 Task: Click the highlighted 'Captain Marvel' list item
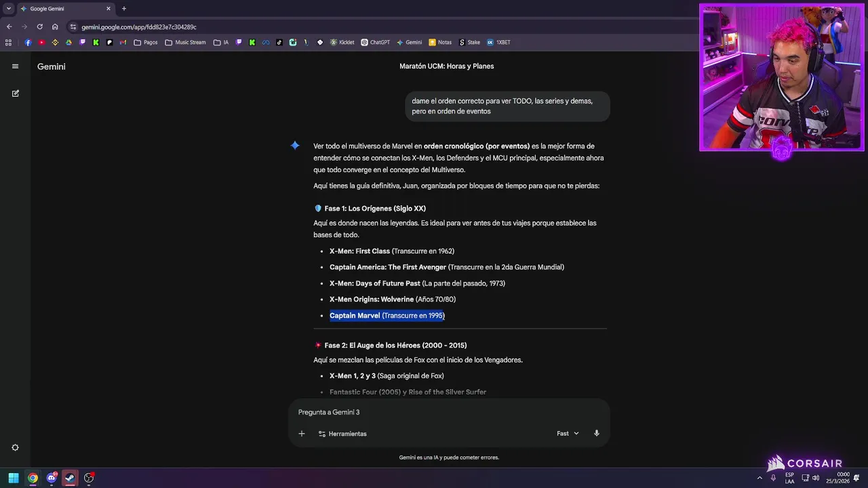[387, 316]
